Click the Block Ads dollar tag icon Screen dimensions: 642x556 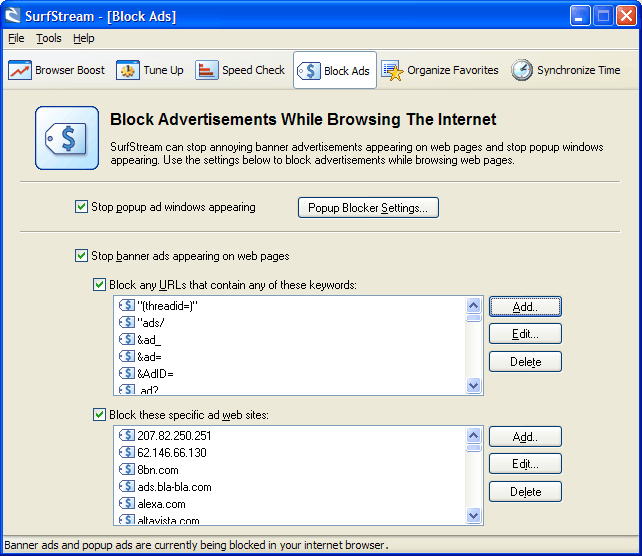pos(309,71)
